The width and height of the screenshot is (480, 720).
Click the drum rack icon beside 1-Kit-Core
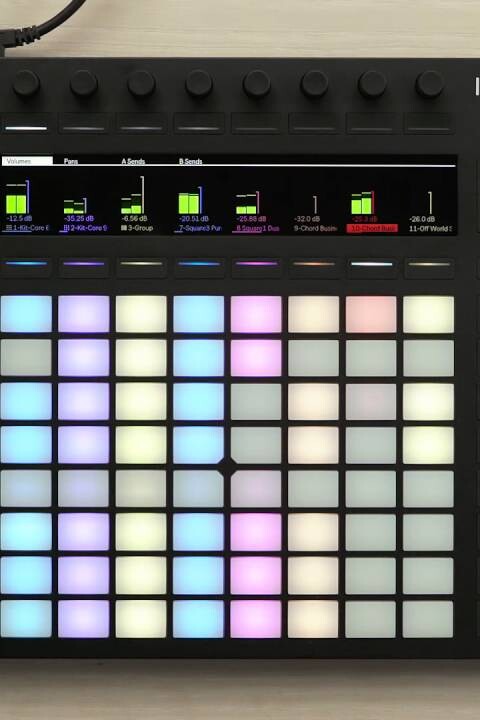click(x=9, y=228)
